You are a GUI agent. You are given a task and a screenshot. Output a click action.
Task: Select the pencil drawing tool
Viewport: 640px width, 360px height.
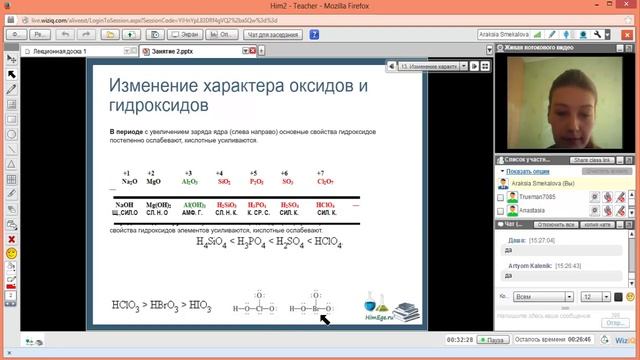[11, 89]
